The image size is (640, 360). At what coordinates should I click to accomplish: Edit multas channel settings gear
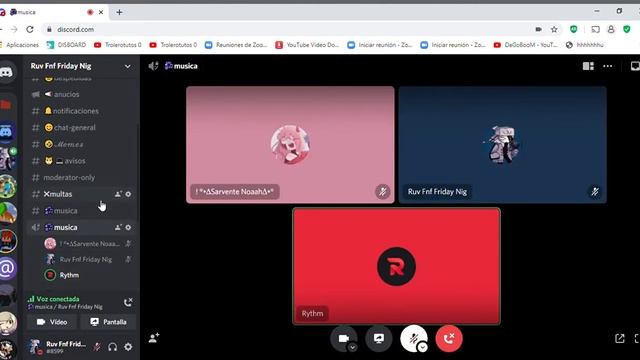point(128,194)
